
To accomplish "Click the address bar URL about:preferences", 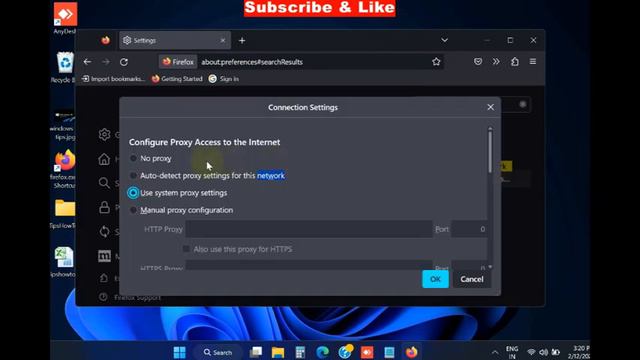I will [x=252, y=62].
